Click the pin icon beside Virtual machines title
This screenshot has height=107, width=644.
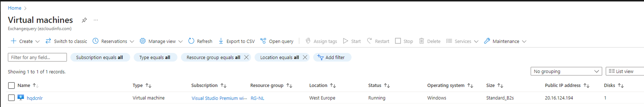coord(84,20)
